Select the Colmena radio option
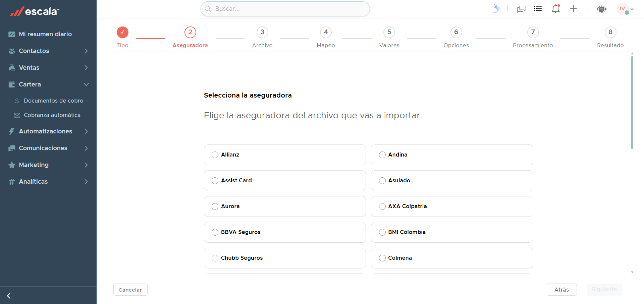644x304 pixels. tap(382, 258)
